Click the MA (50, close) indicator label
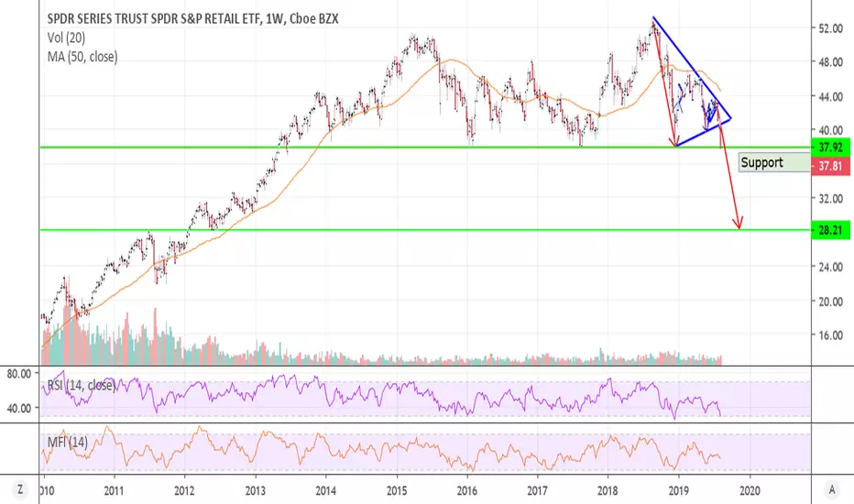The height and width of the screenshot is (504, 854). coord(82,57)
